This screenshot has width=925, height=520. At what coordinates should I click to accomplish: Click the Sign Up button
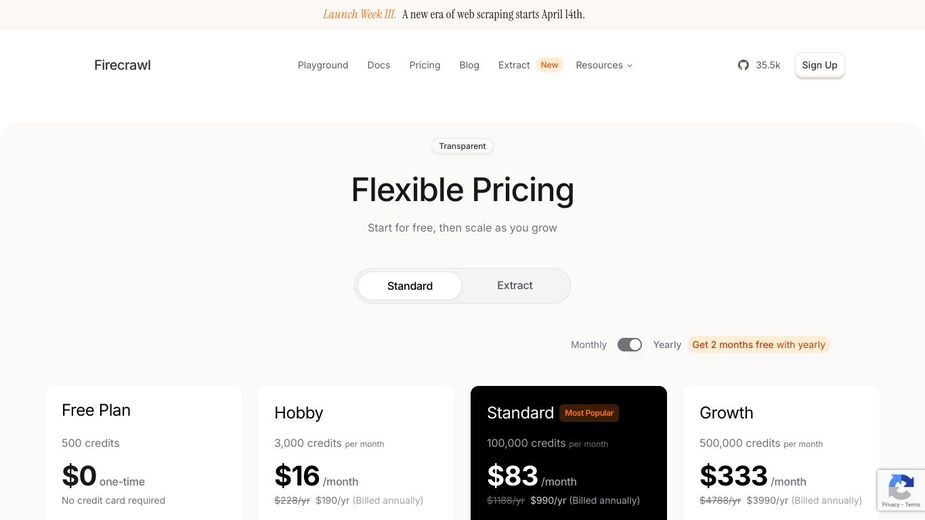(x=819, y=65)
